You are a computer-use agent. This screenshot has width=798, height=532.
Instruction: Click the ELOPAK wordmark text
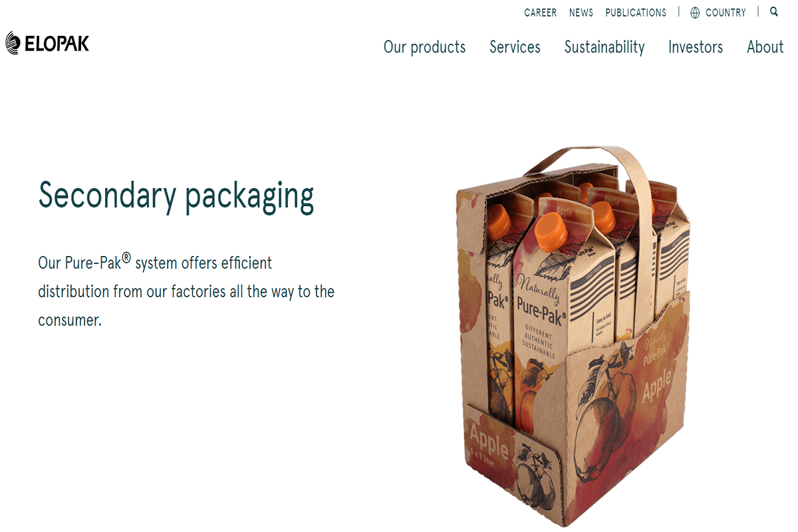click(57, 44)
